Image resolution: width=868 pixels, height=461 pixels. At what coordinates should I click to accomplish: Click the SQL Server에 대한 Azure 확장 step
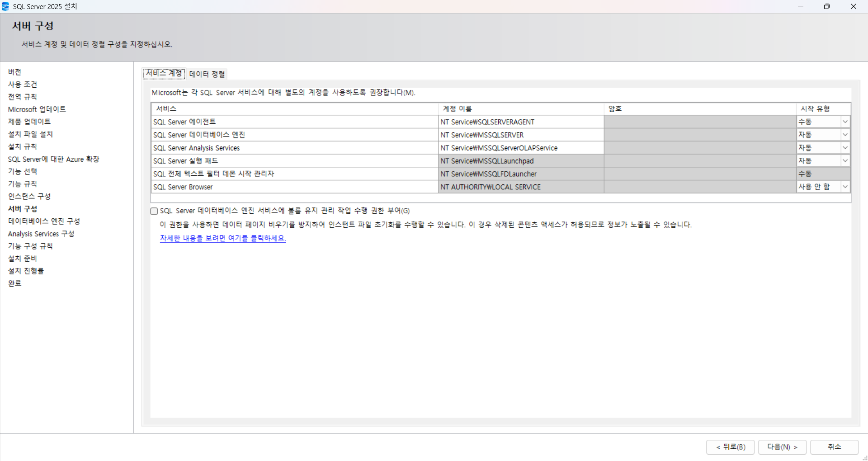pyautogui.click(x=53, y=159)
